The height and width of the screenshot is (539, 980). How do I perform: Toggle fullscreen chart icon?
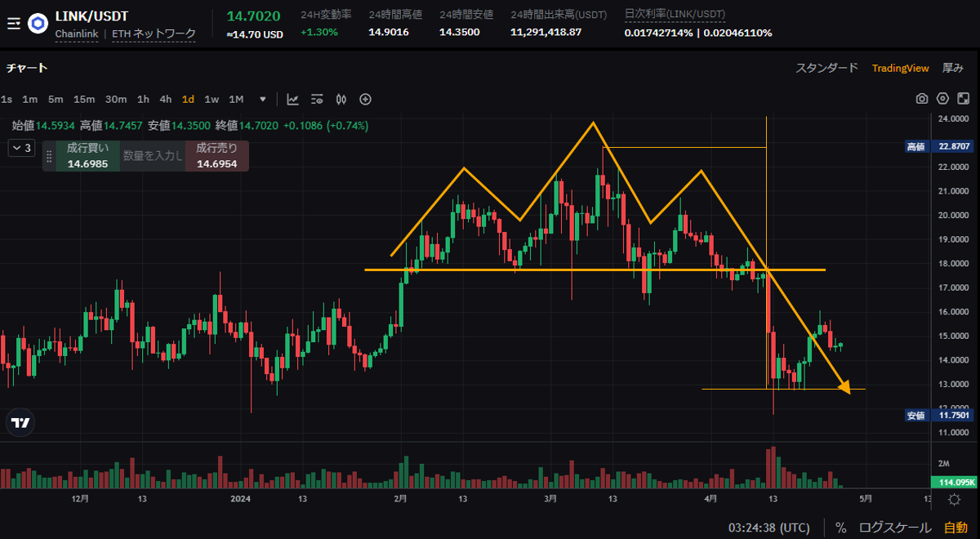click(x=963, y=99)
